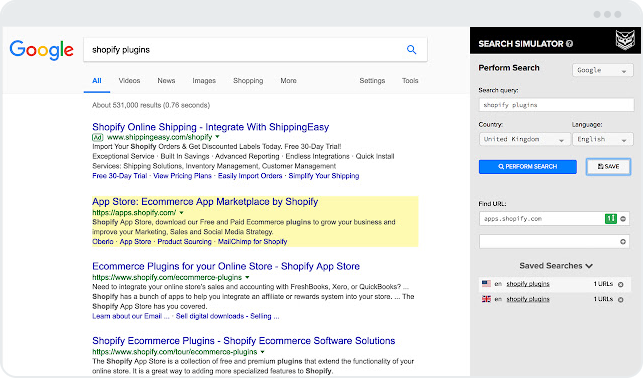Image resolution: width=643 pixels, height=378 pixels.
Task: Open App Store Ecommerce App Marketplace result
Action: [x=205, y=202]
